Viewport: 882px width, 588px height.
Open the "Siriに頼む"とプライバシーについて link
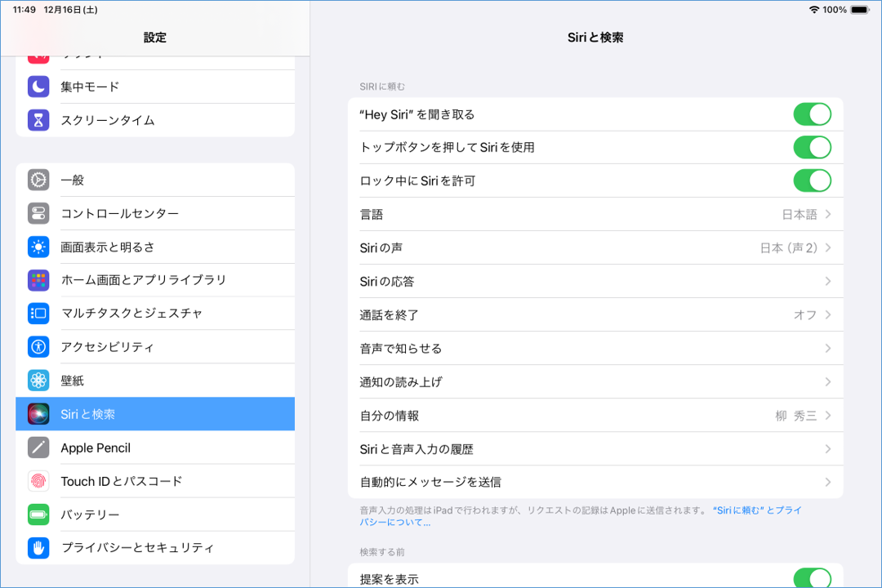[x=580, y=516]
